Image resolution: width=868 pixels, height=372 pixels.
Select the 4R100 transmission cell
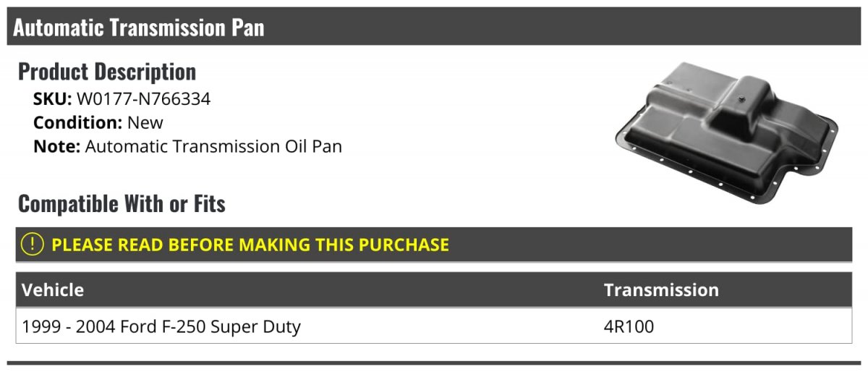tap(629, 327)
